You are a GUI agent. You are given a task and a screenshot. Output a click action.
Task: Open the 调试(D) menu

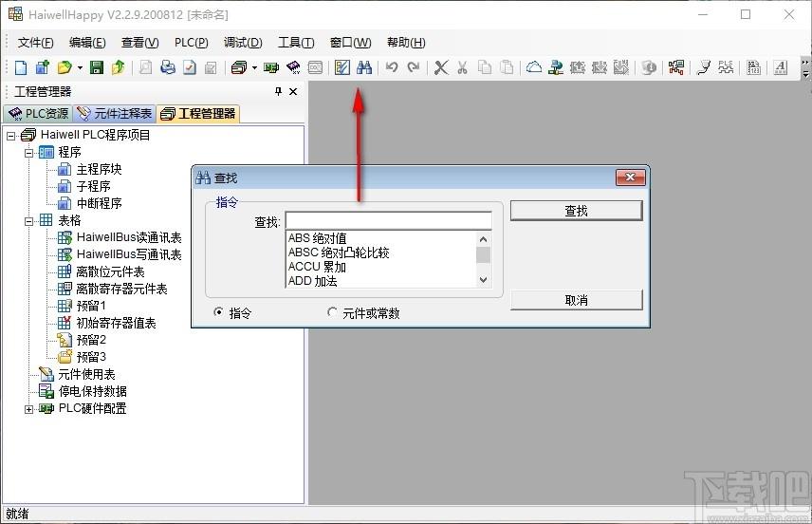(x=244, y=43)
